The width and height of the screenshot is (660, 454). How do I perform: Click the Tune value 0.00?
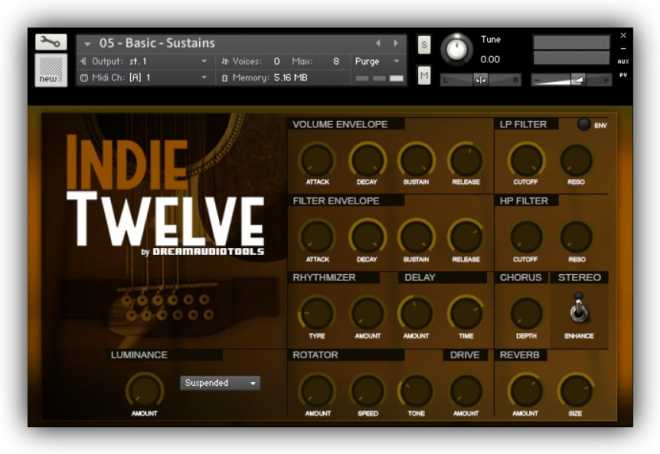(490, 60)
